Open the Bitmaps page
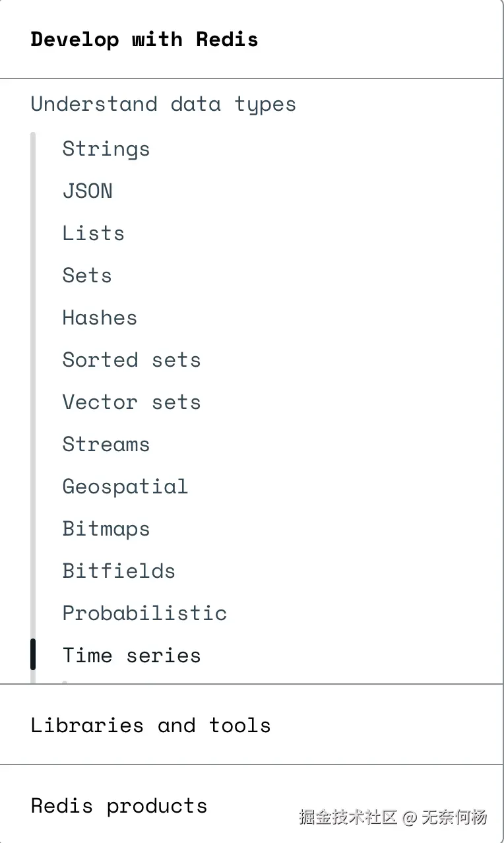This screenshot has height=843, width=504. 106,529
